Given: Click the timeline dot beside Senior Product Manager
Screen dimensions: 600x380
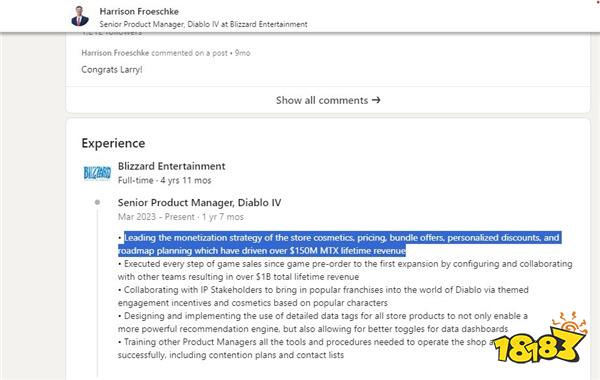Looking at the screenshot, I should pos(97,202).
